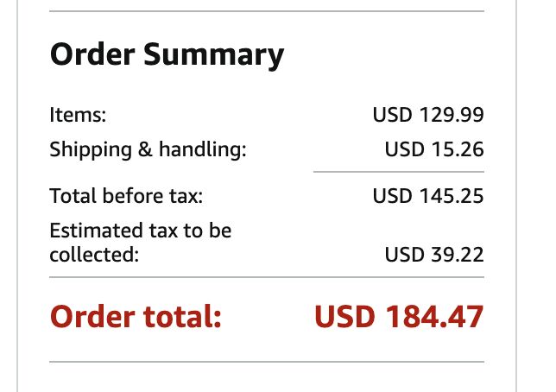
Task: Click the pre-tax total USD 145.25
Action: (x=427, y=196)
